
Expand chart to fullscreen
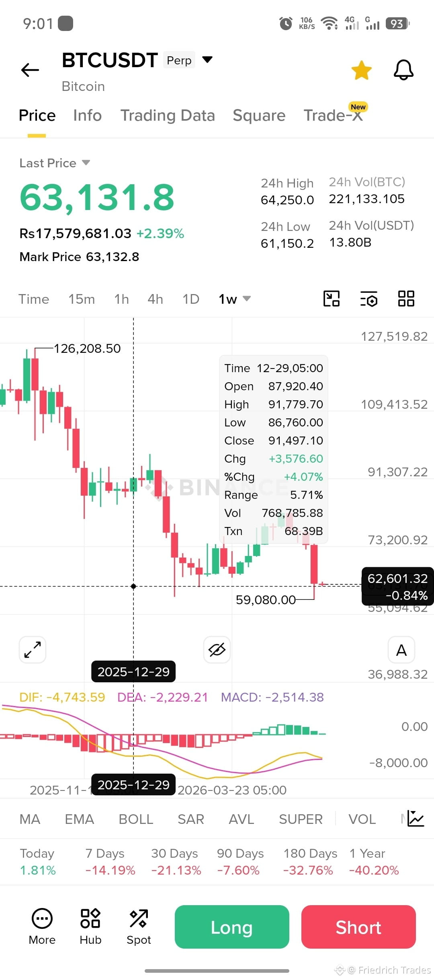pyautogui.click(x=33, y=650)
